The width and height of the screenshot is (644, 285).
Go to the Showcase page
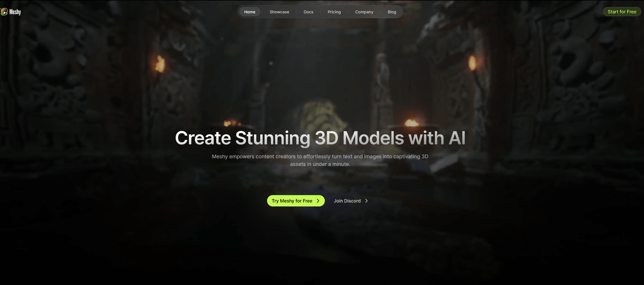(x=279, y=12)
